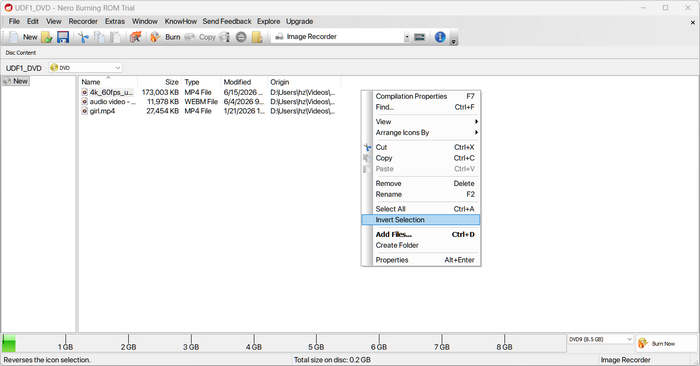Viewport: 700px width, 366px height.
Task: Click the Burn Now flame icon
Action: click(x=643, y=343)
